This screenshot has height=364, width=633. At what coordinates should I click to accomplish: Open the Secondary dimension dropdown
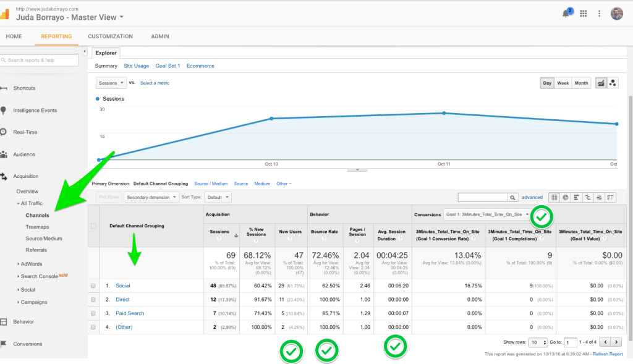coord(151,197)
